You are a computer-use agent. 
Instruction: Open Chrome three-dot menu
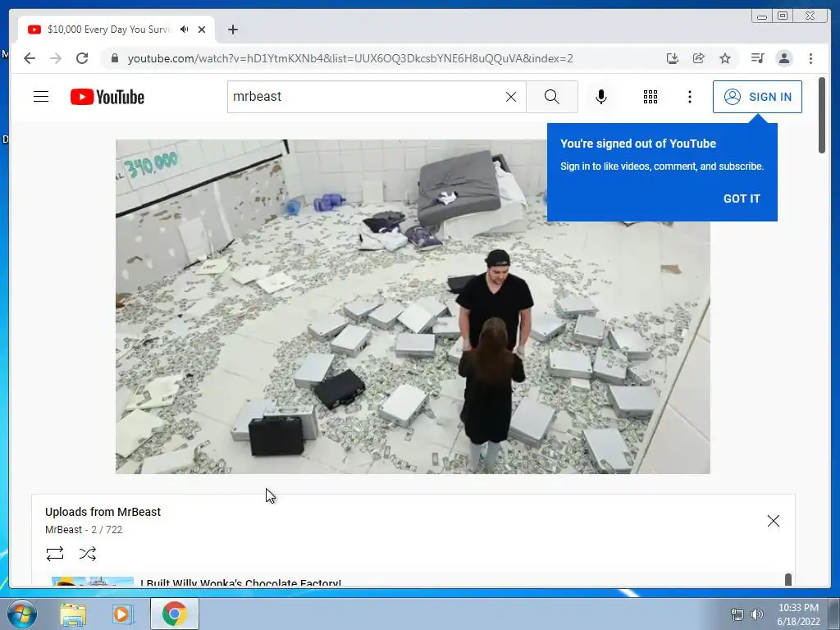coord(810,58)
